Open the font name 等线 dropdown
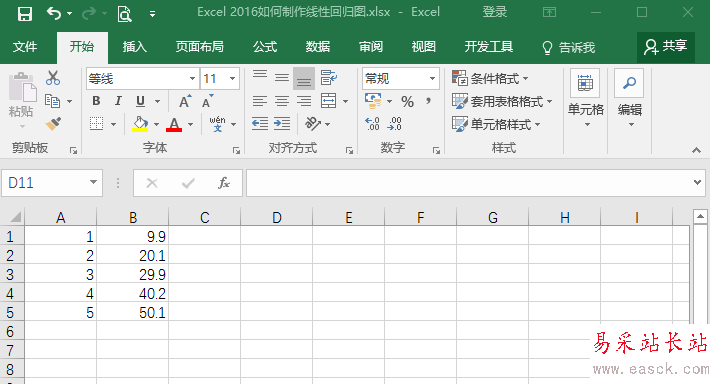Viewport: 710px width, 384px height. (192, 79)
